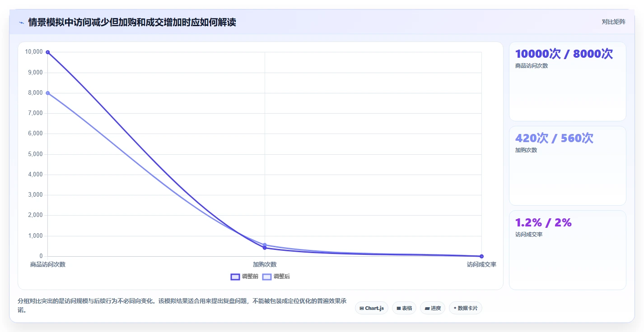Click the 1,000 y-axis tick label

(35, 235)
